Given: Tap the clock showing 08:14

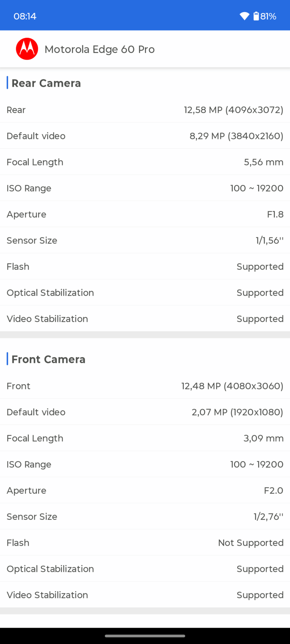Looking at the screenshot, I should tap(25, 16).
